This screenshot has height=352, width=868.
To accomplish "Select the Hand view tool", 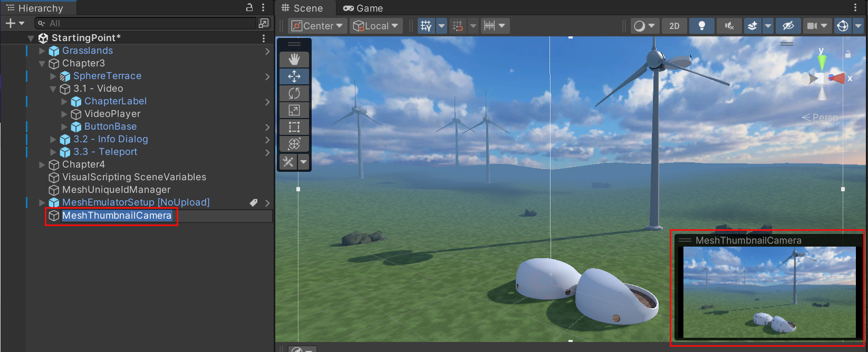I will 294,60.
